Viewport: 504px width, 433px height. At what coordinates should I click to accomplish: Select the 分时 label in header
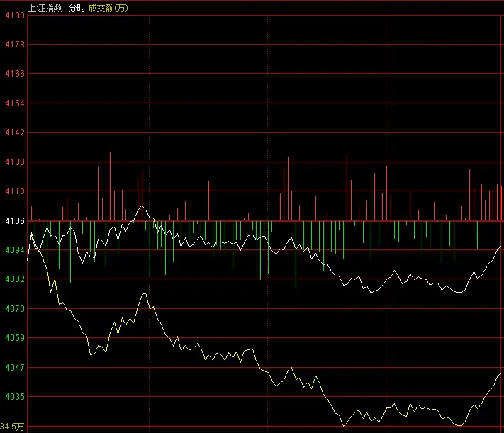77,8
